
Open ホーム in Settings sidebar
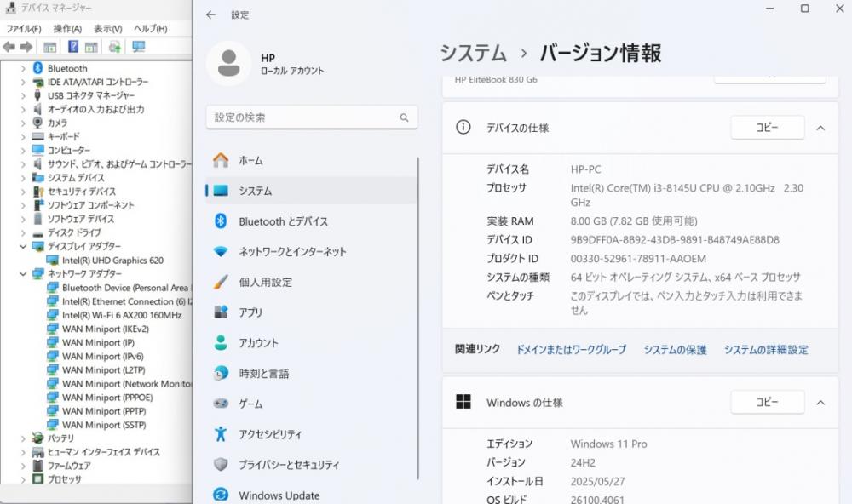coord(311,160)
